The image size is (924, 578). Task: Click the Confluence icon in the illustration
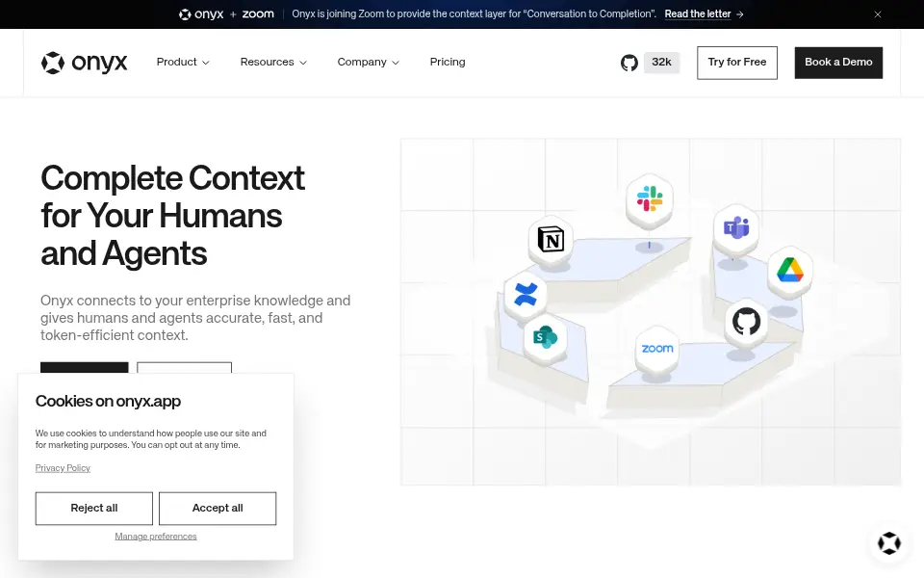[526, 295]
